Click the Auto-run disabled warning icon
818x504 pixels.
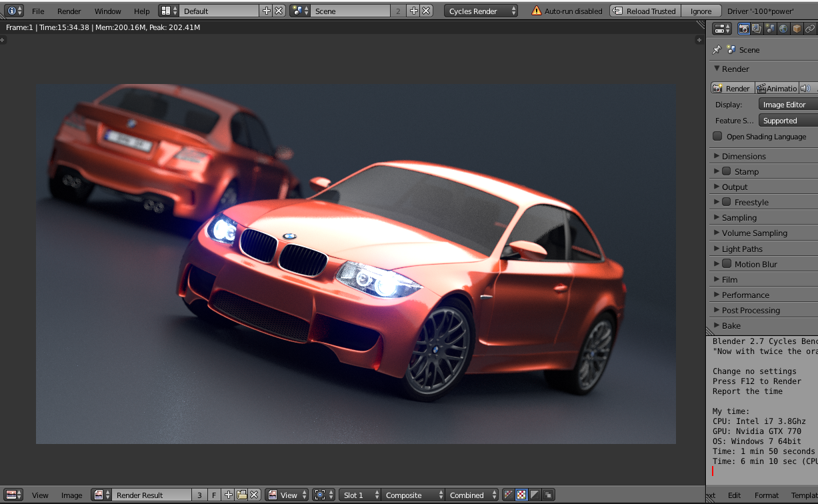click(x=537, y=11)
